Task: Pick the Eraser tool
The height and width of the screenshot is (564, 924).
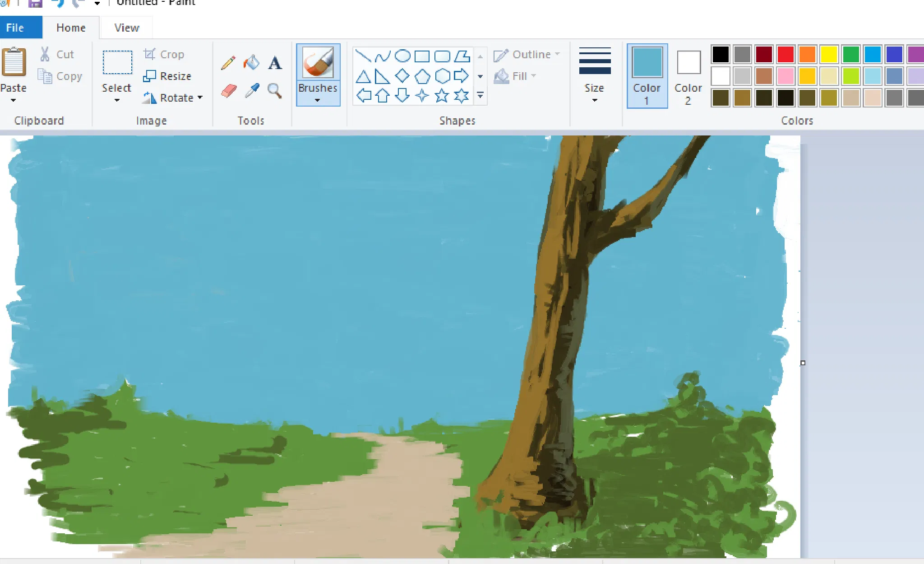Action: point(229,91)
